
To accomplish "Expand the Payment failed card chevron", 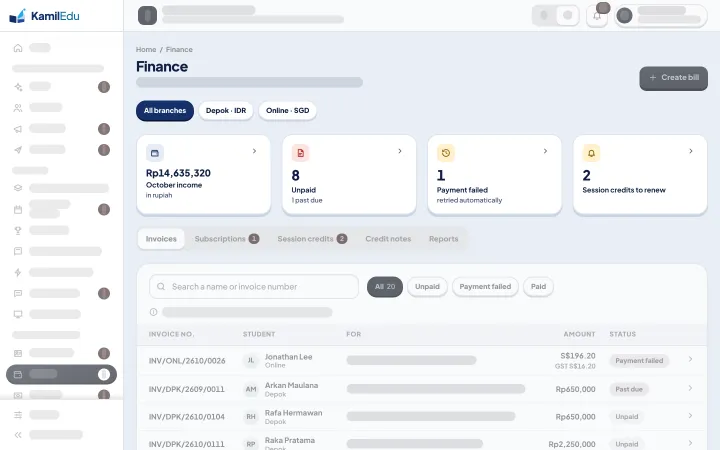I will click(546, 151).
